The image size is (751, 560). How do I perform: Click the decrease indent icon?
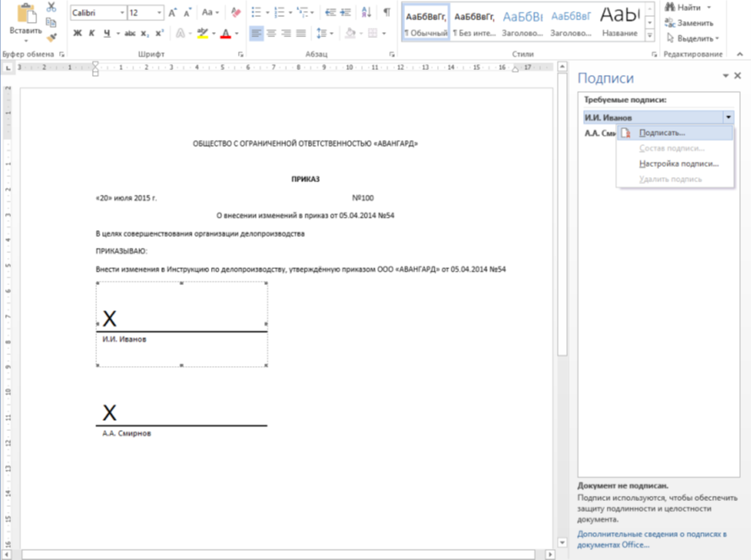point(330,13)
